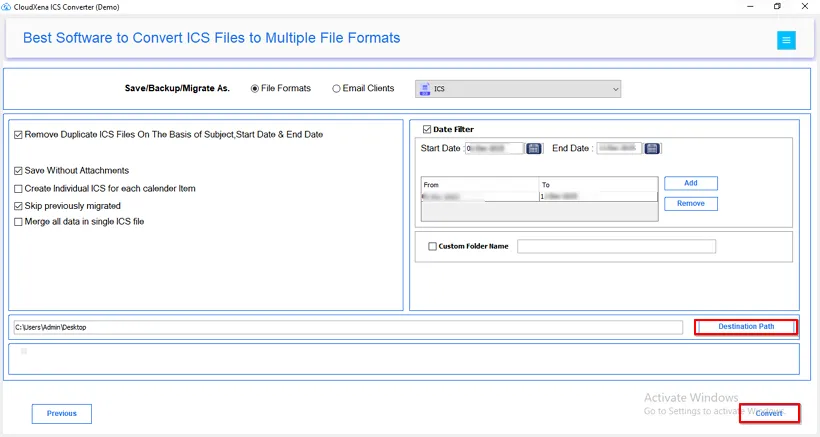Open the blue hamburger menu icon
Screen dimensions: 820x437
point(786,40)
